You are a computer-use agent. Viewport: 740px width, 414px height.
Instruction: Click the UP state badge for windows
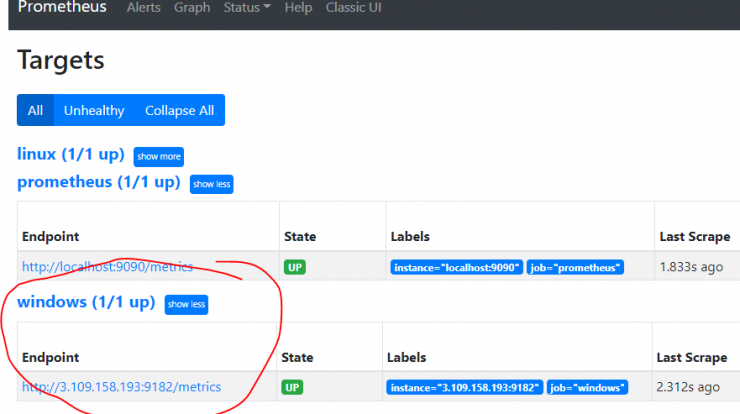[292, 388]
